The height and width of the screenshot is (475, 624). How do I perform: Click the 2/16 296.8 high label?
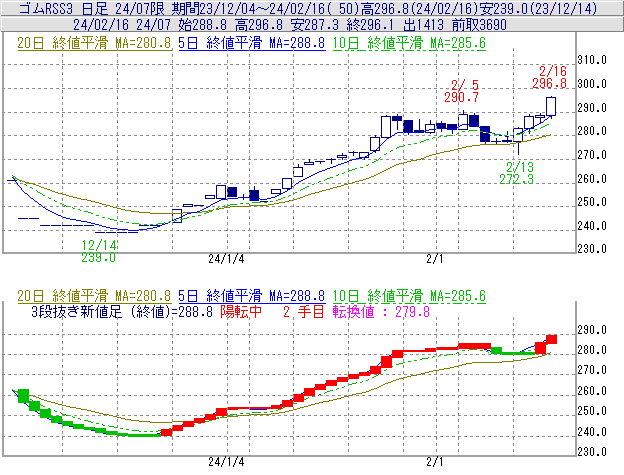550,78
